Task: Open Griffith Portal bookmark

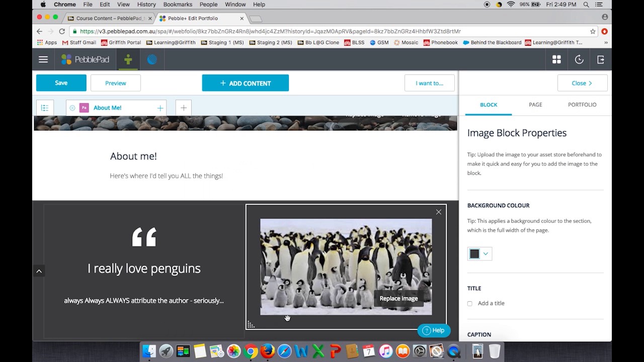Action: 121,43
